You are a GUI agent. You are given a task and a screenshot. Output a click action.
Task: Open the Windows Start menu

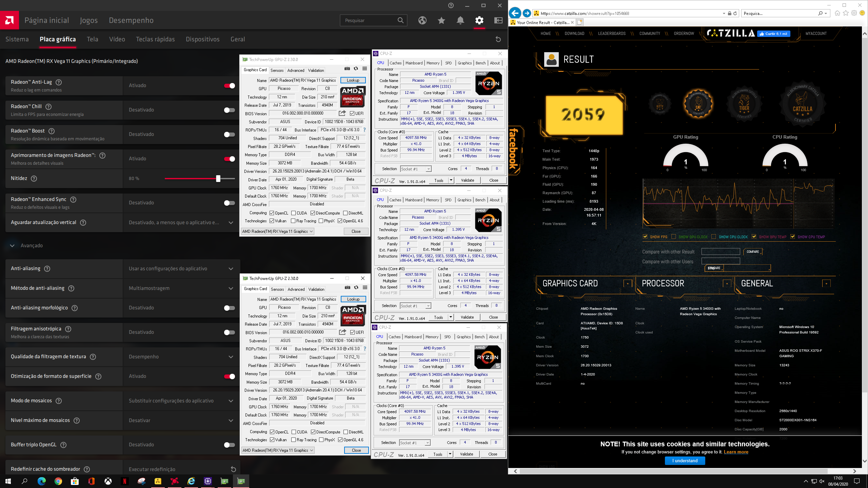coord(8,481)
